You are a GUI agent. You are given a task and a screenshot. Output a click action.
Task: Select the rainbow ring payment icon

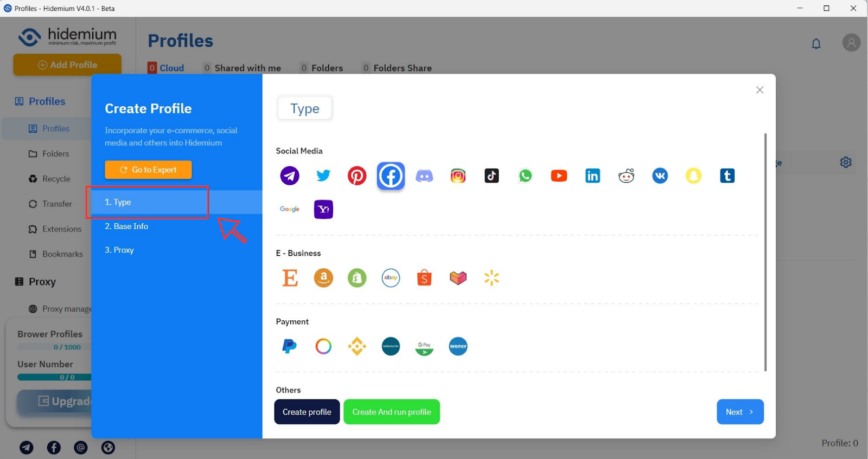(x=323, y=346)
